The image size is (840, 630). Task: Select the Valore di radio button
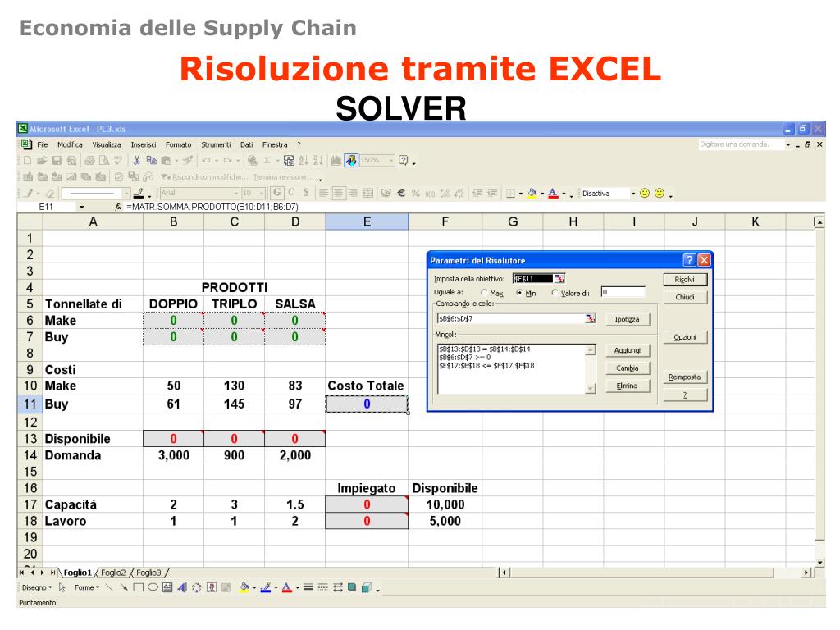[555, 293]
